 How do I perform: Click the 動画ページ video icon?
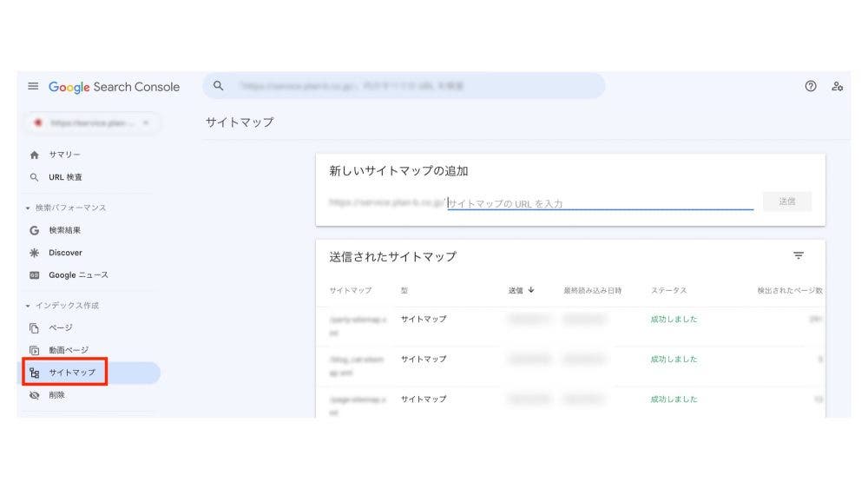click(34, 350)
